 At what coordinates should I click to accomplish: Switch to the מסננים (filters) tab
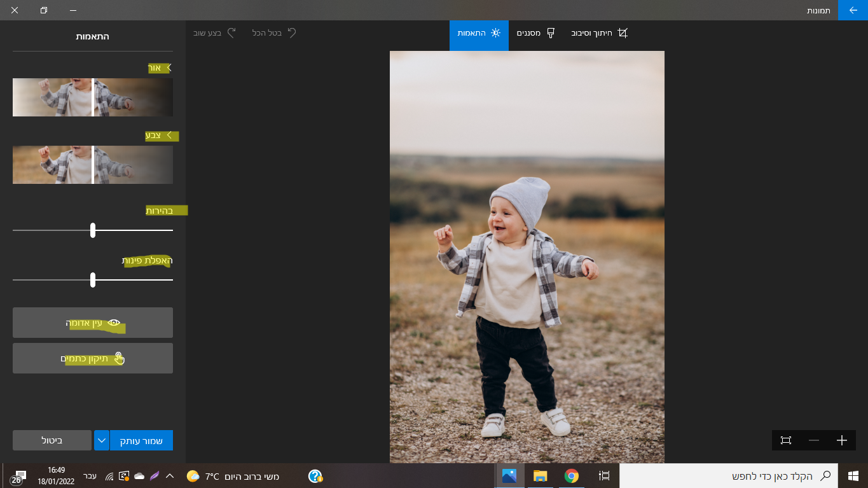point(536,33)
